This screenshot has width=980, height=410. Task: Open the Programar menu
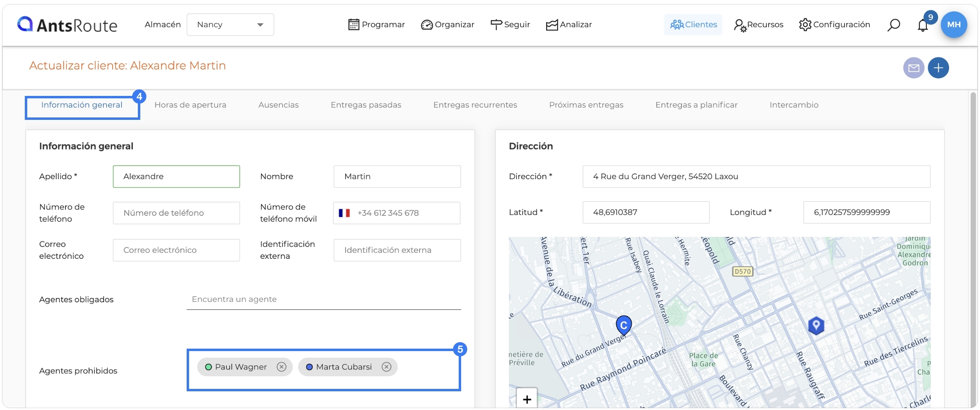click(377, 24)
